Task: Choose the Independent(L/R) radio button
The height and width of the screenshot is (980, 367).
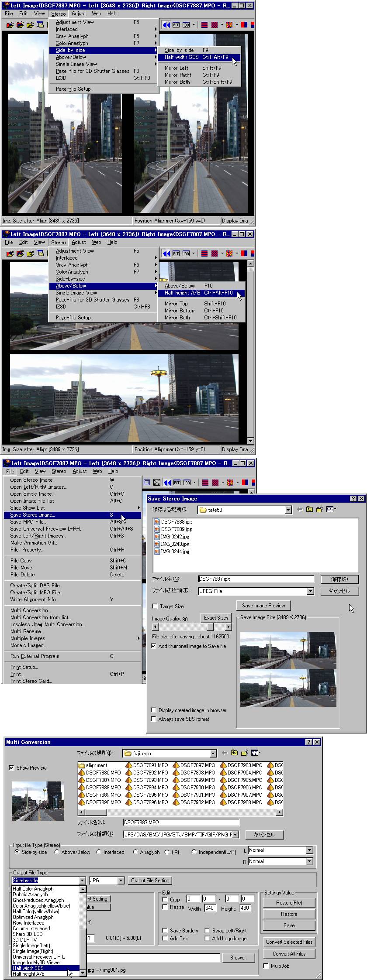Action: click(x=194, y=852)
